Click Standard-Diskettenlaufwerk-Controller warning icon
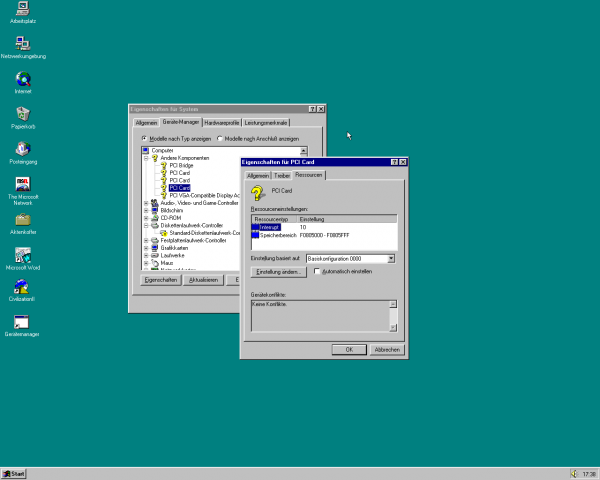 164,233
